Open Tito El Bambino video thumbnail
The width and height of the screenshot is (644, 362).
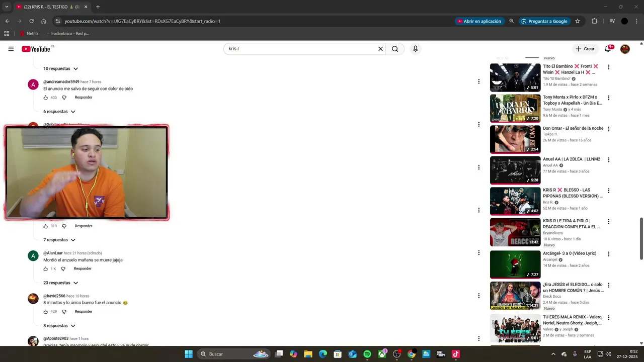(x=515, y=77)
